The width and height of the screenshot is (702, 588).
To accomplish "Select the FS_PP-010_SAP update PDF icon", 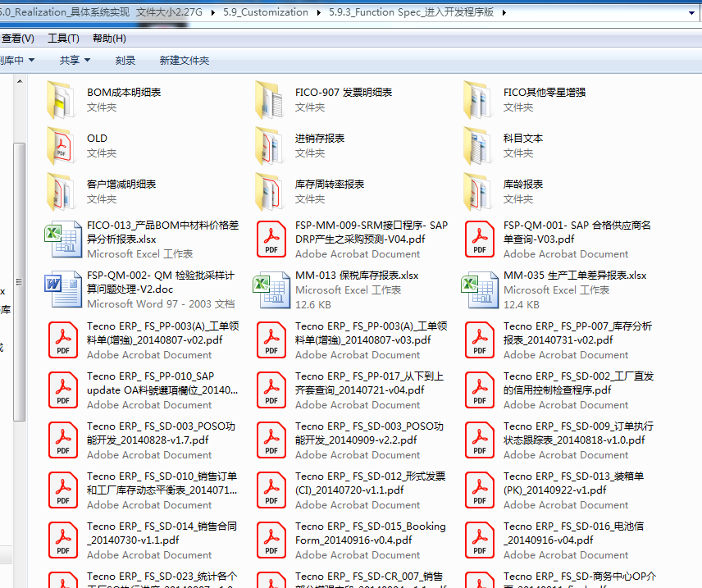I will [x=62, y=390].
